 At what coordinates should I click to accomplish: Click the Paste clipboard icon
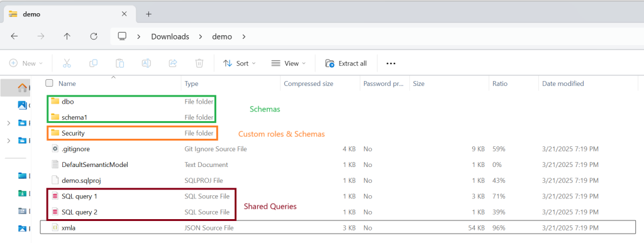pyautogui.click(x=120, y=63)
